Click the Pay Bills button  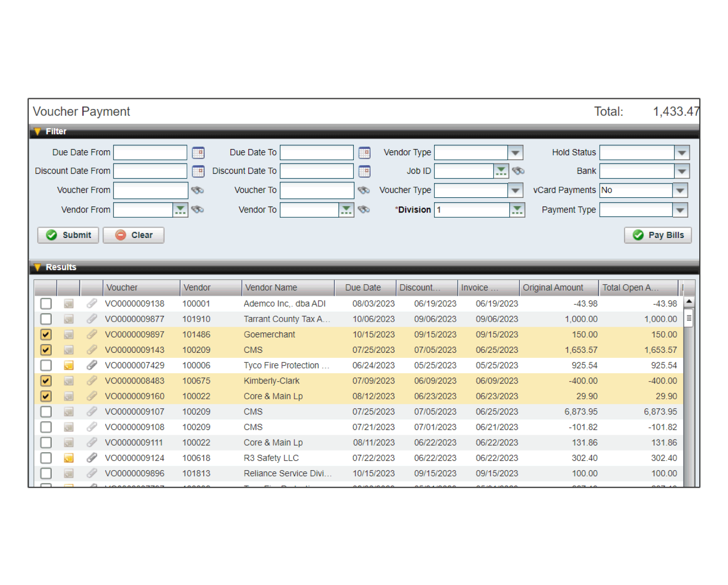(x=657, y=235)
